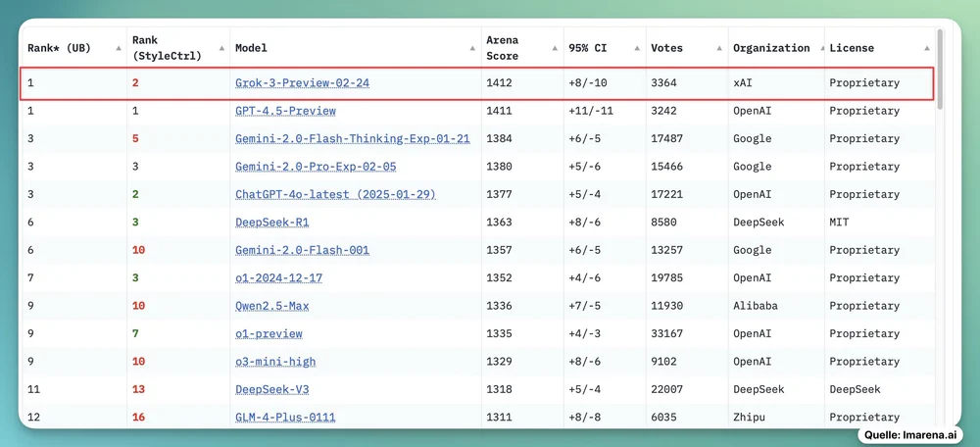This screenshot has height=447, width=980.
Task: Click the Model column header text
Action: (251, 48)
